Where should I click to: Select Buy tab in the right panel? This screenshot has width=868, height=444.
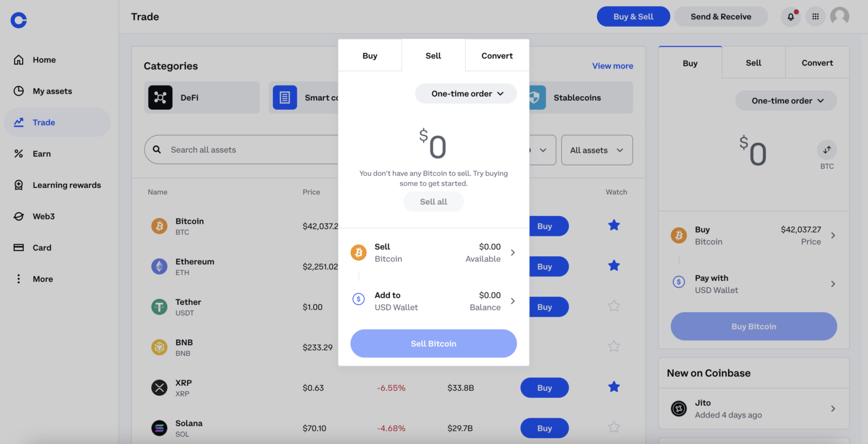click(690, 63)
